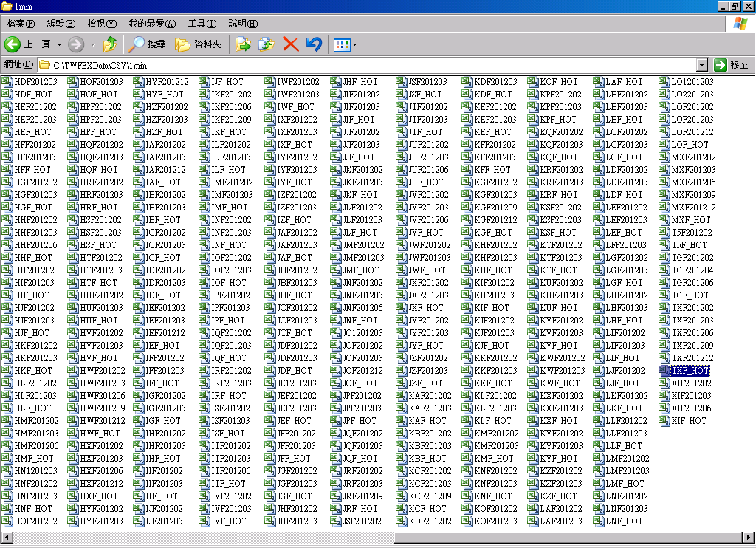The width and height of the screenshot is (756, 548).
Task: Select the IJF_HOT file icon
Action: pos(204,81)
